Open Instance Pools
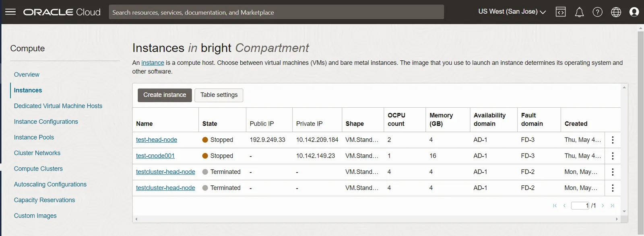 (x=34, y=137)
